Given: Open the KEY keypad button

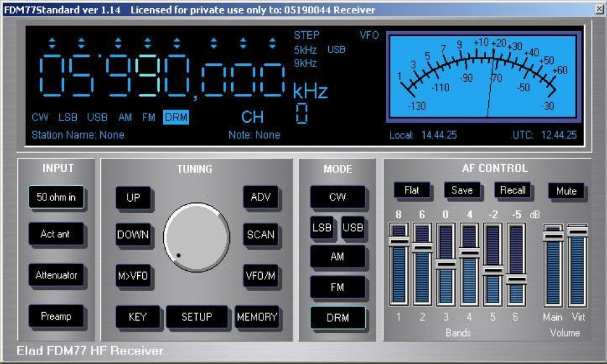Looking at the screenshot, I should [x=138, y=317].
